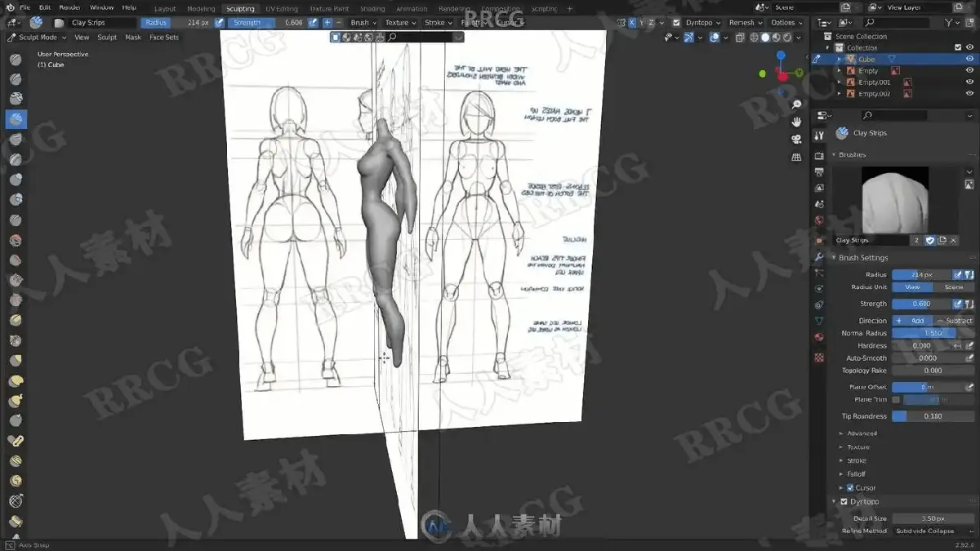Open the File menu
This screenshot has width=980, height=551.
tap(24, 7)
